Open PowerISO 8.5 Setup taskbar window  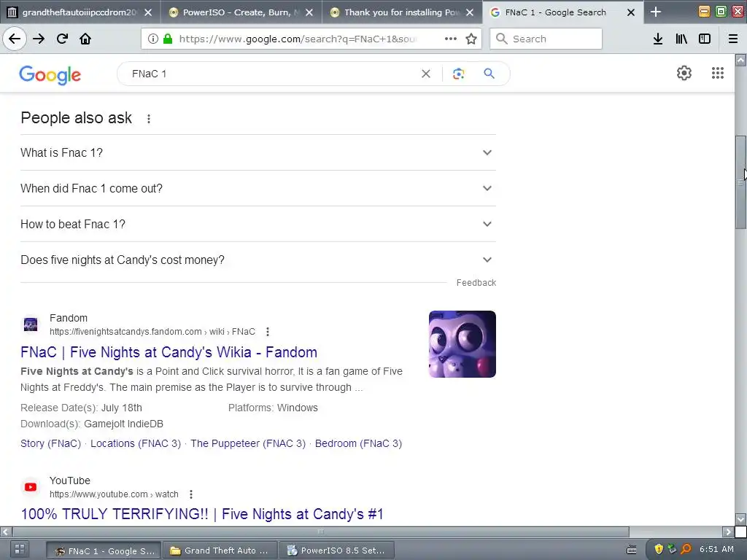coord(337,551)
